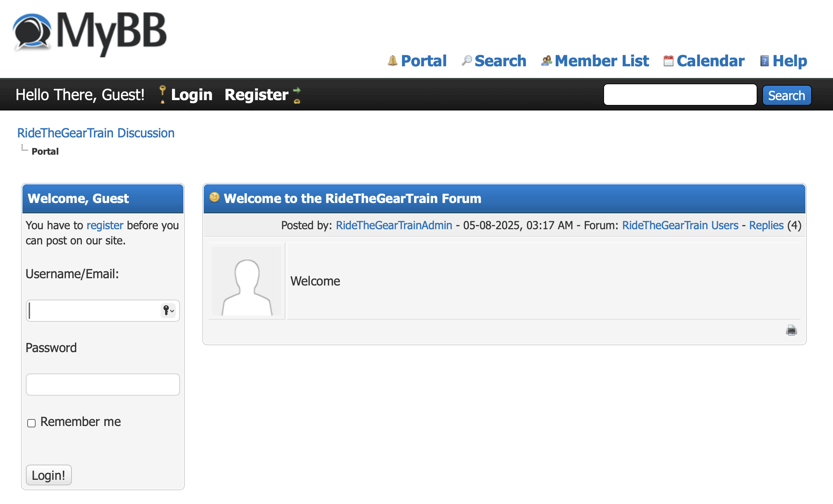Click the people icon beside Member List
Screen dimensions: 833x504
point(546,61)
